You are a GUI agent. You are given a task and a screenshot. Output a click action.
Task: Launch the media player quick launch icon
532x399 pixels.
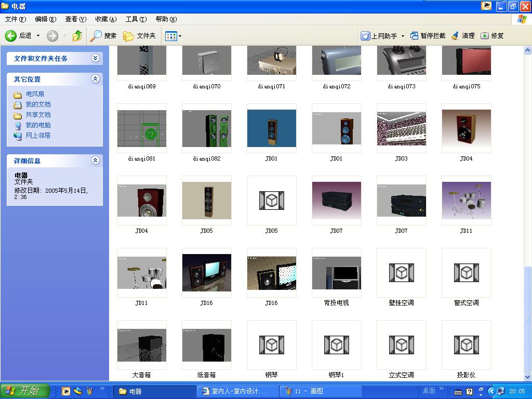pyautogui.click(x=66, y=391)
